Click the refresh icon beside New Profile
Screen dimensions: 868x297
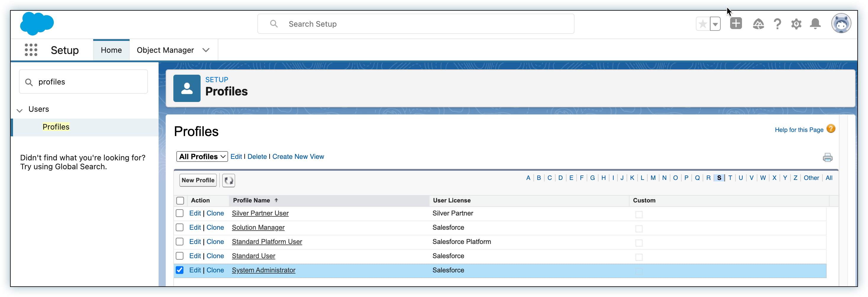(x=228, y=180)
